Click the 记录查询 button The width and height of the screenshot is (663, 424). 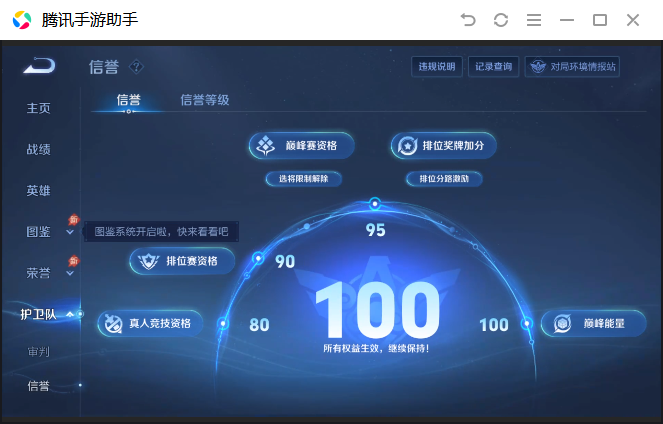click(x=493, y=66)
